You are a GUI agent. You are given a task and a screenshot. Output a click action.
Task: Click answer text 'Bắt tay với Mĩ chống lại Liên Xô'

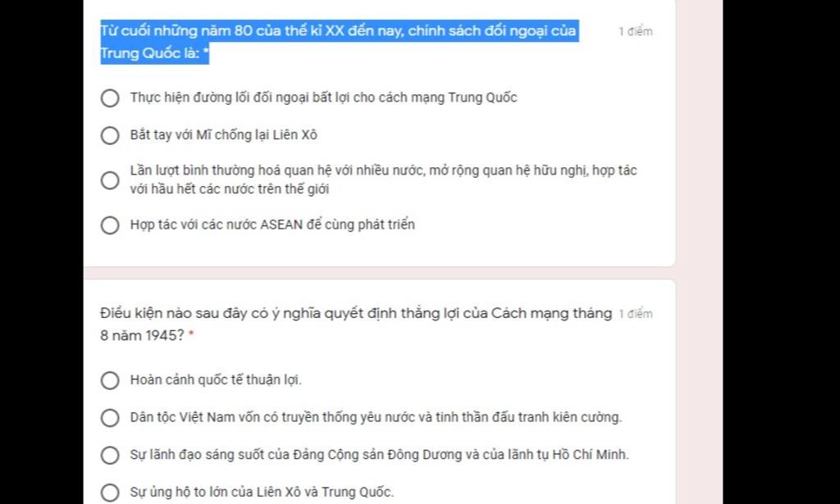click(x=223, y=135)
